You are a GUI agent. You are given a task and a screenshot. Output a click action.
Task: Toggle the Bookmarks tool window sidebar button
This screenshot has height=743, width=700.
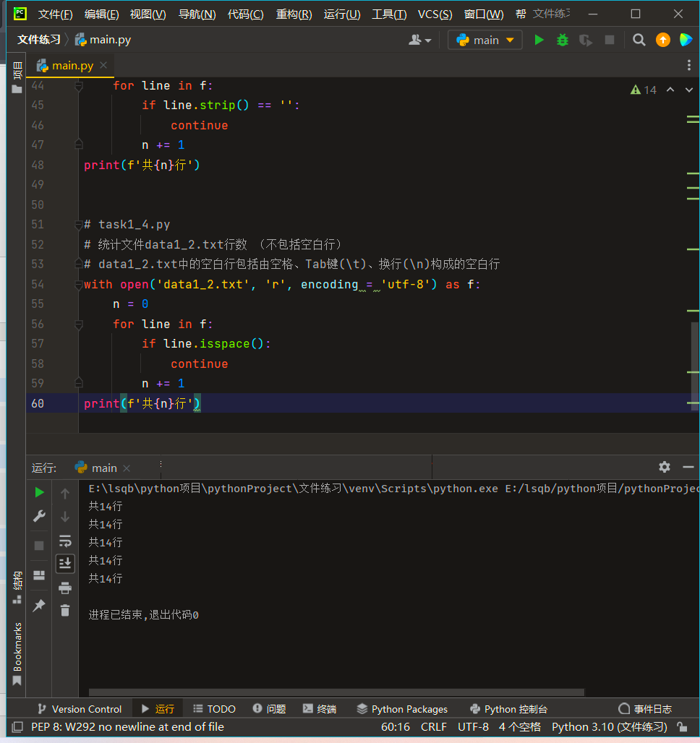tap(17, 654)
